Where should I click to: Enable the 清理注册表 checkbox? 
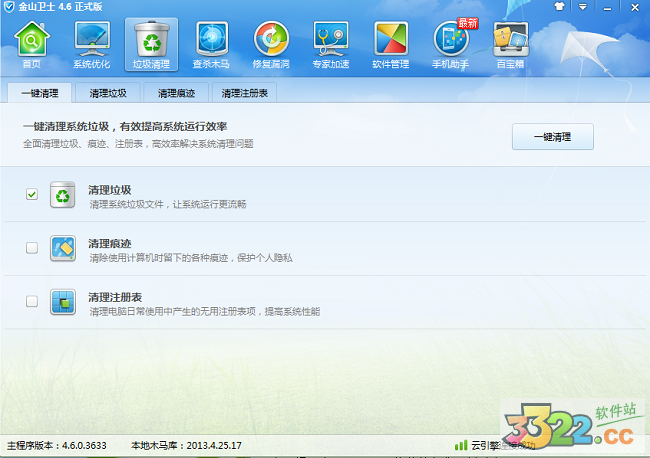[32, 301]
